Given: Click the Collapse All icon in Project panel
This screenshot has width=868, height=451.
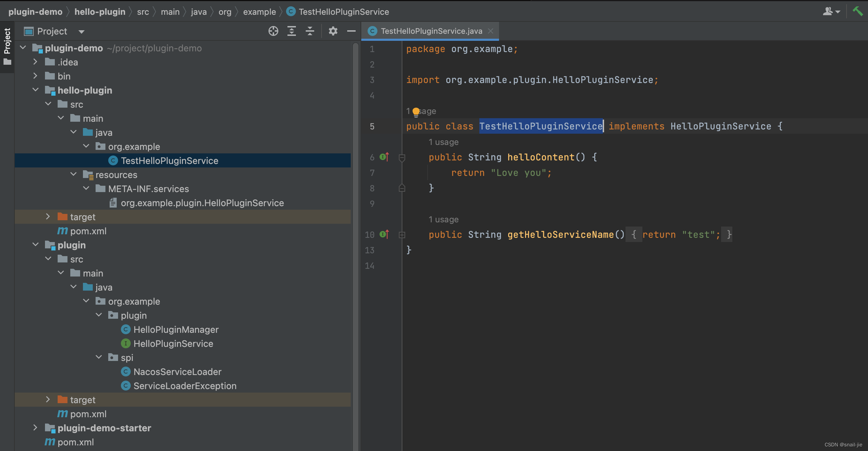Looking at the screenshot, I should click(x=310, y=31).
